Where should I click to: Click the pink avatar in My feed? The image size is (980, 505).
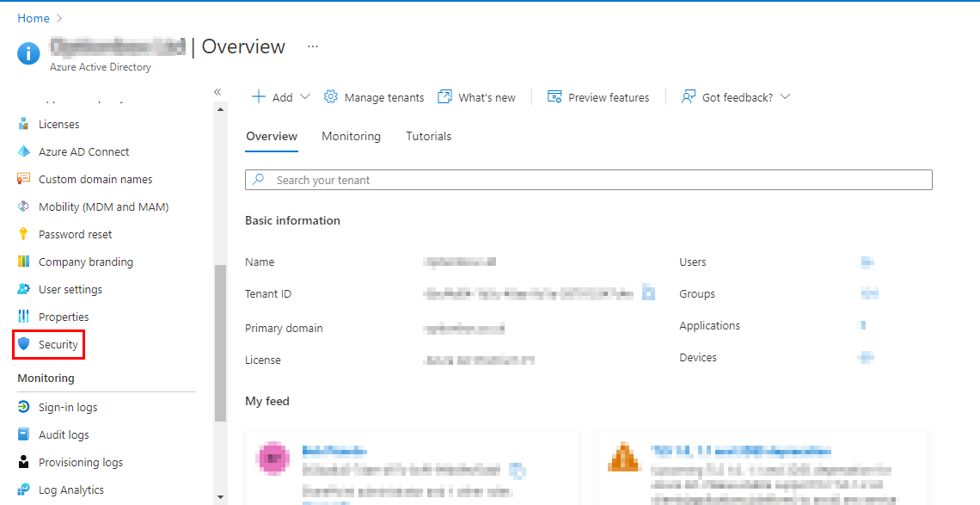click(273, 459)
